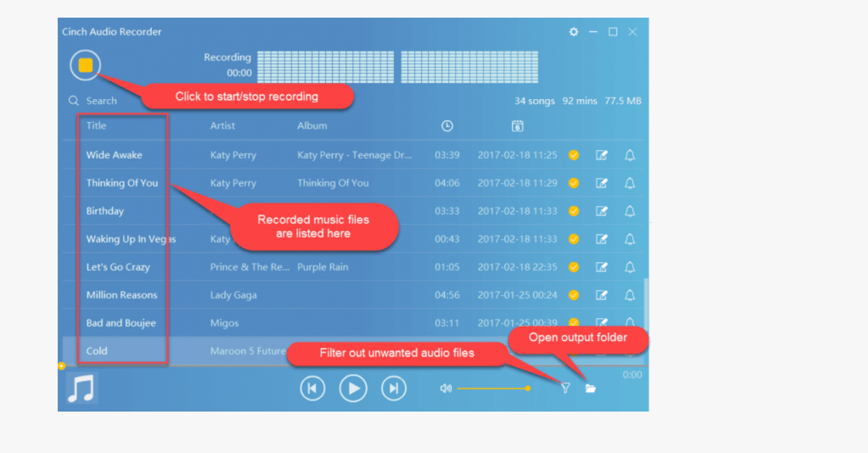
Task: Click status checkmark for Waking Up In Vegas
Action: coord(574,239)
